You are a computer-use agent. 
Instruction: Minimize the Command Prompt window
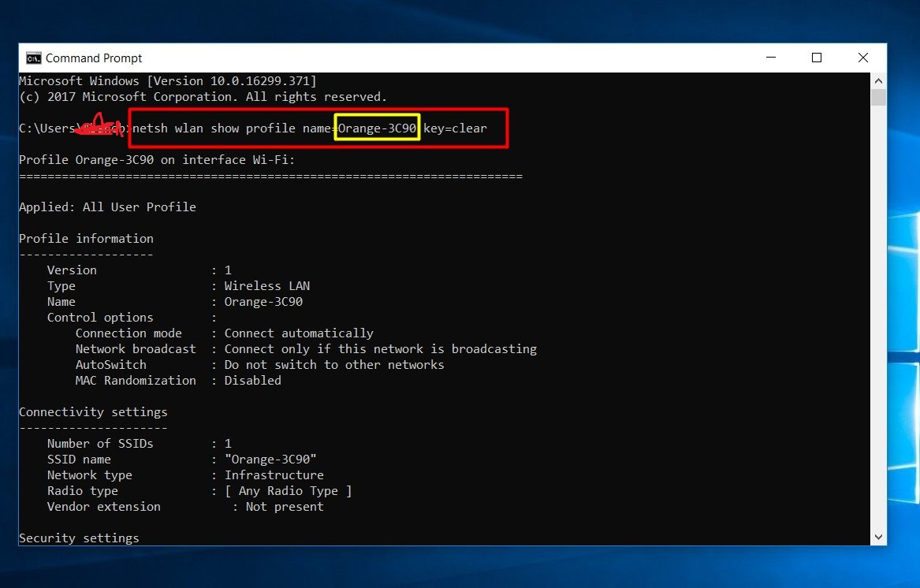coord(770,58)
